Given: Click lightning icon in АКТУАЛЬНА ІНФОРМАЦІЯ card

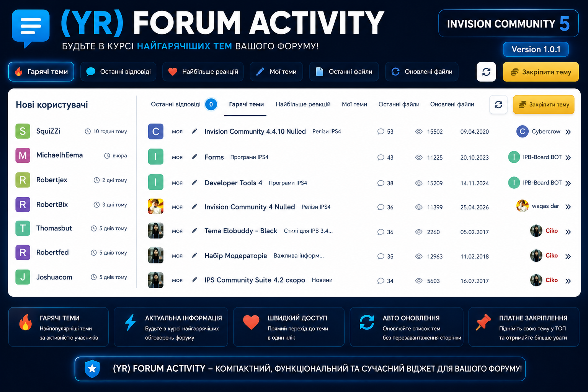Looking at the screenshot, I should [x=131, y=322].
